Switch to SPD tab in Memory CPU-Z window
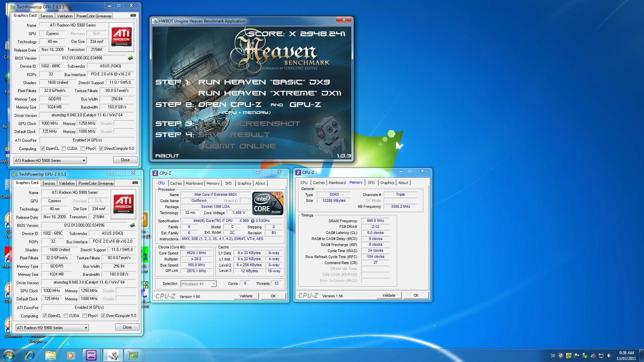644x362 pixels. pyautogui.click(x=371, y=182)
